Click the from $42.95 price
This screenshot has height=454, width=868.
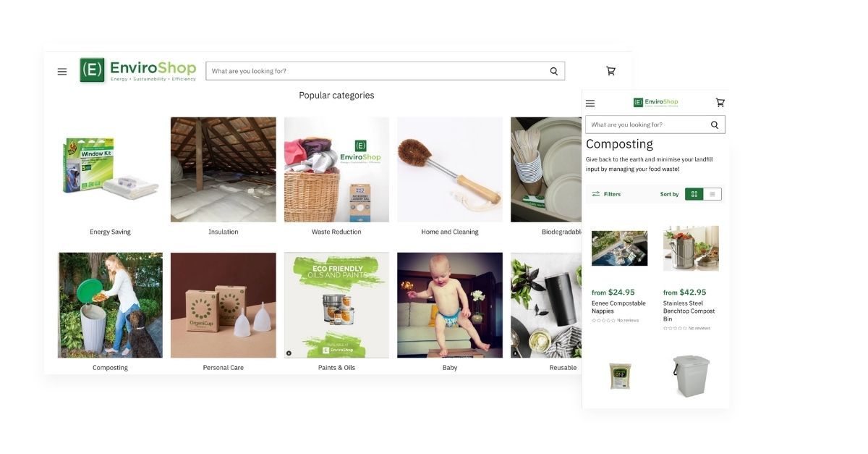685,293
